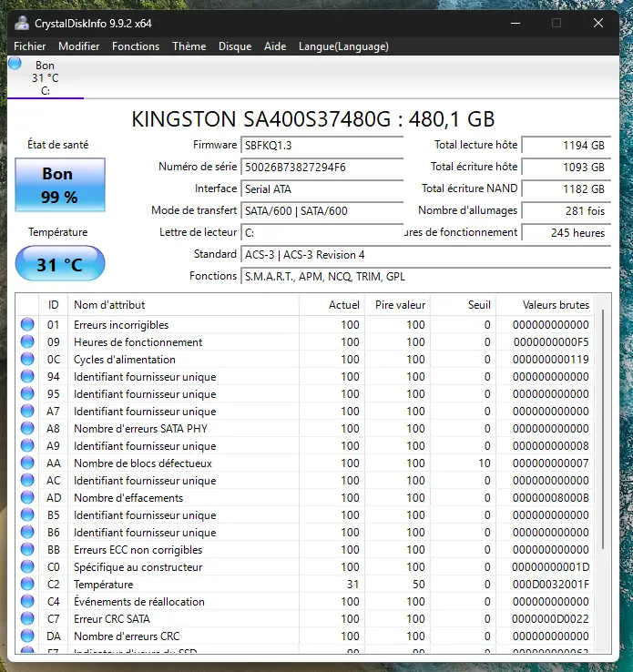Open the Langue(Language) menu
Image resolution: width=633 pixels, height=672 pixels.
[x=343, y=46]
